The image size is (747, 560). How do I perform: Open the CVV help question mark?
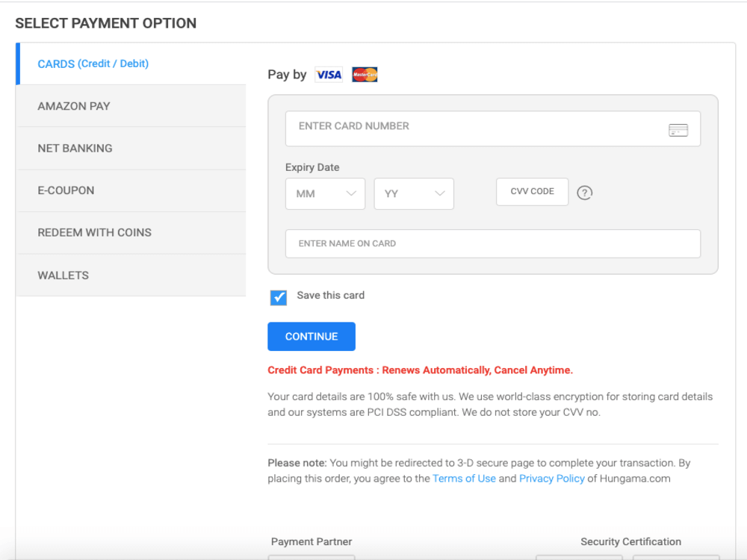pos(585,193)
